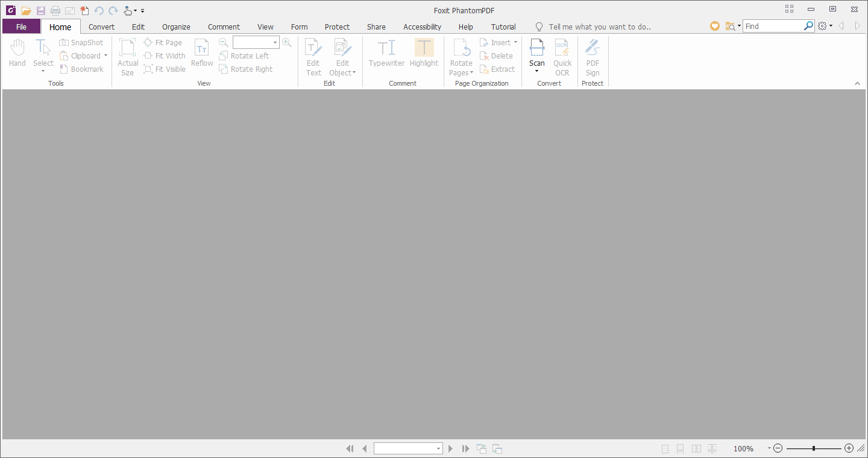The width and height of the screenshot is (868, 458).
Task: Run Quick OCR
Action: tap(562, 57)
